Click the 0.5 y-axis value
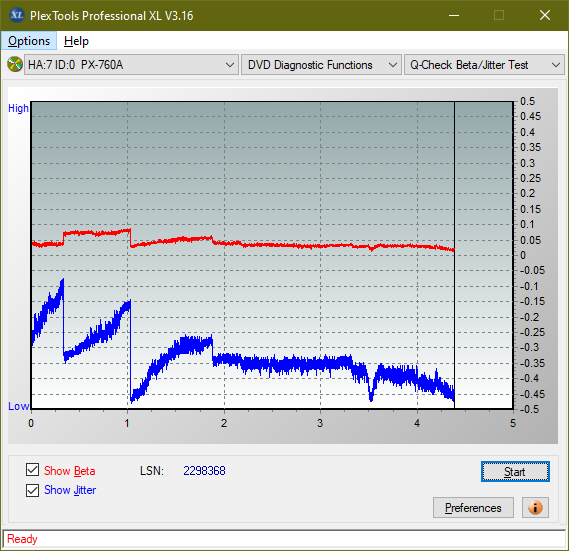Image resolution: width=569 pixels, height=551 pixels. [x=527, y=101]
